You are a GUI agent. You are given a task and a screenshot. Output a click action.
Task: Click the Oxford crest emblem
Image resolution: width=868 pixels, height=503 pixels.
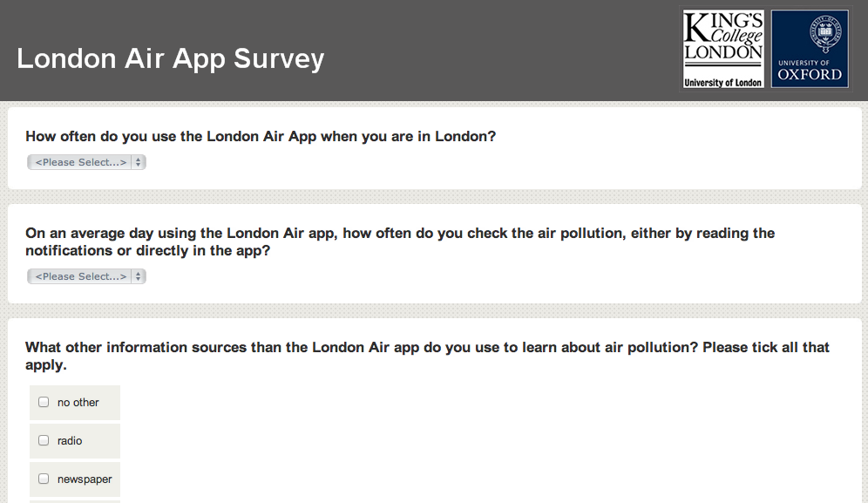810,35
